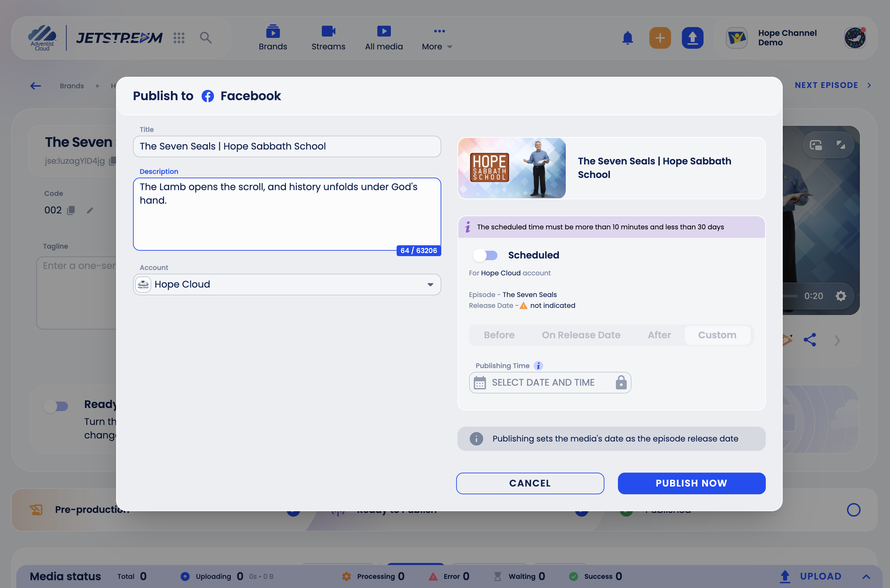The height and width of the screenshot is (588, 890).
Task: Open user avatar profile menu
Action: [855, 38]
